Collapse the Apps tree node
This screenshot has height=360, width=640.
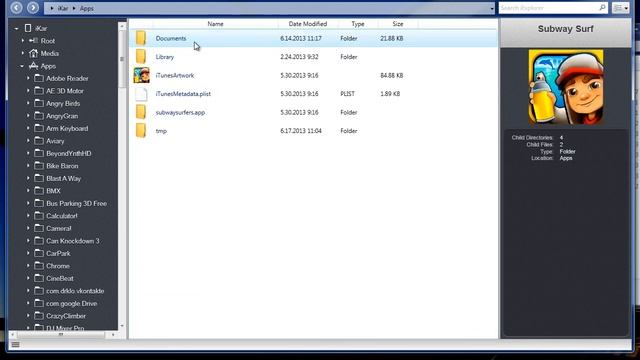(x=22, y=66)
